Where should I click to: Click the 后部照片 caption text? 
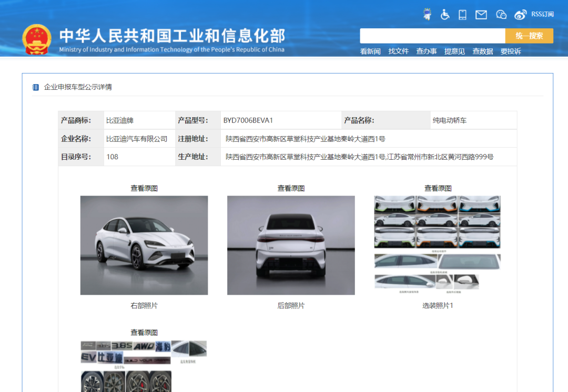(291, 305)
